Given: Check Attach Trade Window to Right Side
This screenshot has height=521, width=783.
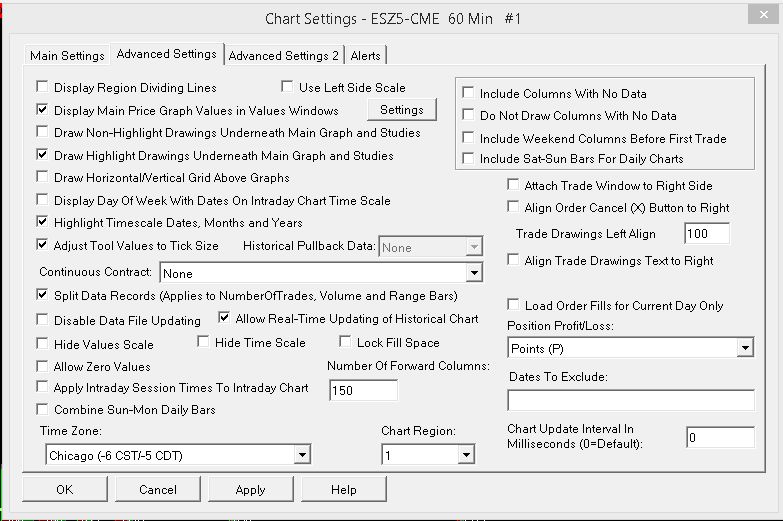Looking at the screenshot, I should [x=513, y=185].
